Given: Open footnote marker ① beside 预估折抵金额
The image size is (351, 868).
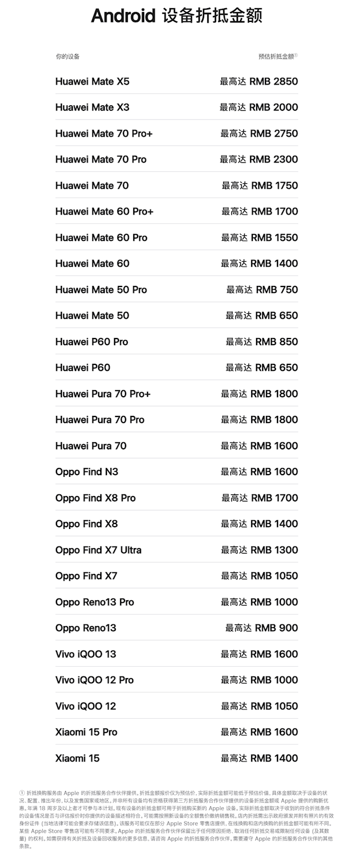Looking at the screenshot, I should pyautogui.click(x=296, y=55).
